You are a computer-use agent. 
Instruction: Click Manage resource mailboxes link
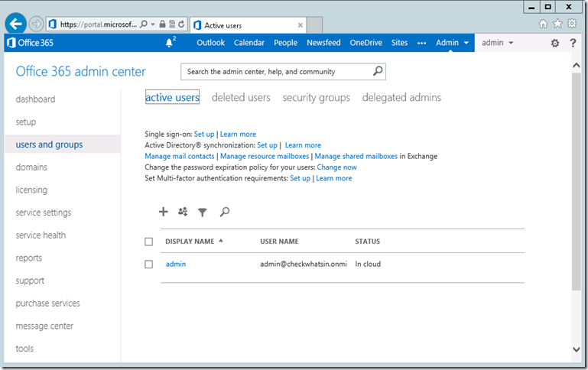coord(265,156)
